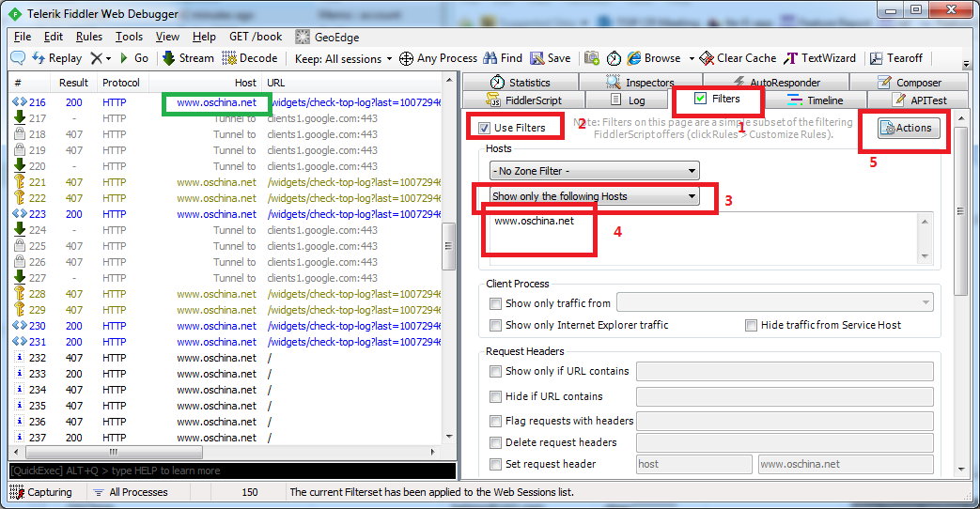Image resolution: width=980 pixels, height=509 pixels.
Task: Switch to the FiddlerScript tab
Action: pyautogui.click(x=524, y=100)
